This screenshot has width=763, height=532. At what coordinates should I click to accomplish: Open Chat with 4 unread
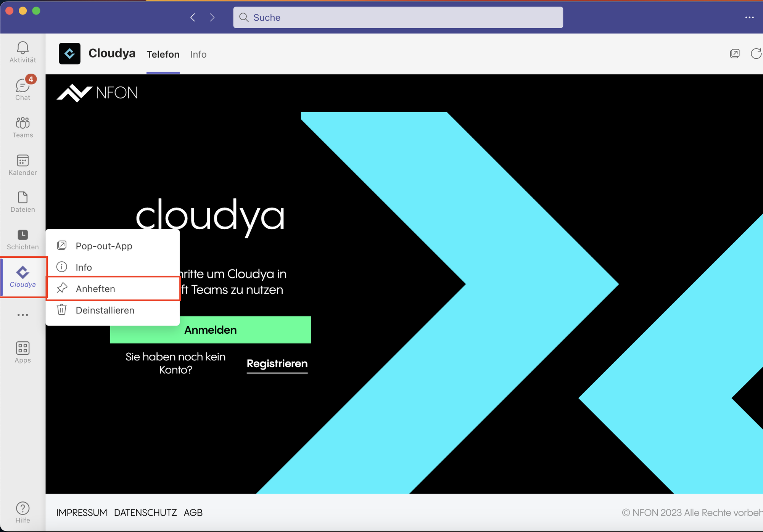click(23, 89)
